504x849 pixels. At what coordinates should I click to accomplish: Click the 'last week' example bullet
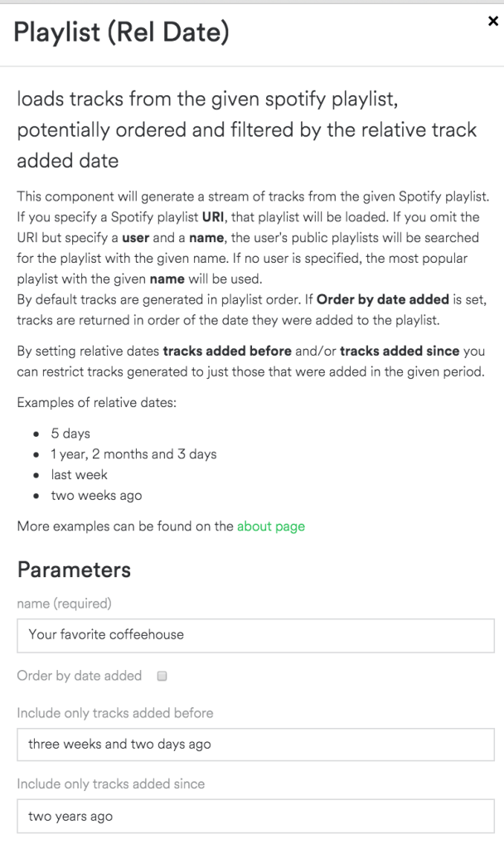point(79,475)
